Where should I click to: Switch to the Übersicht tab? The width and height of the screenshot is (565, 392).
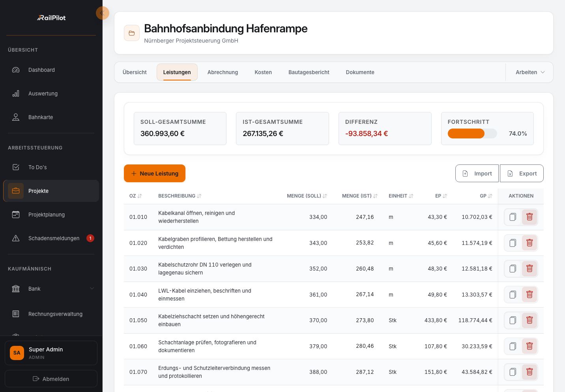[x=135, y=72]
